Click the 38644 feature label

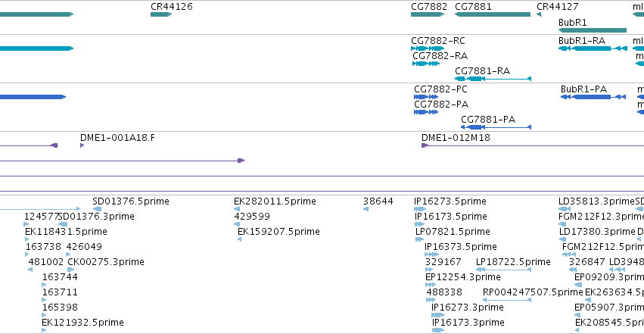coord(378,201)
